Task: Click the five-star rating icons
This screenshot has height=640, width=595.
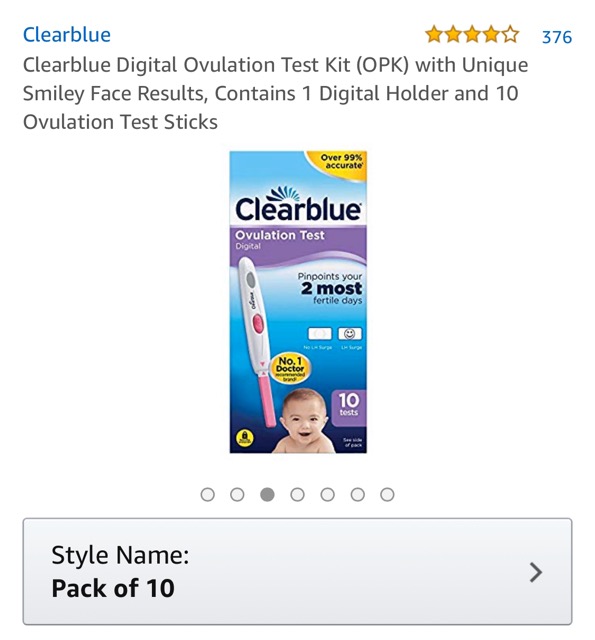Action: (x=472, y=34)
